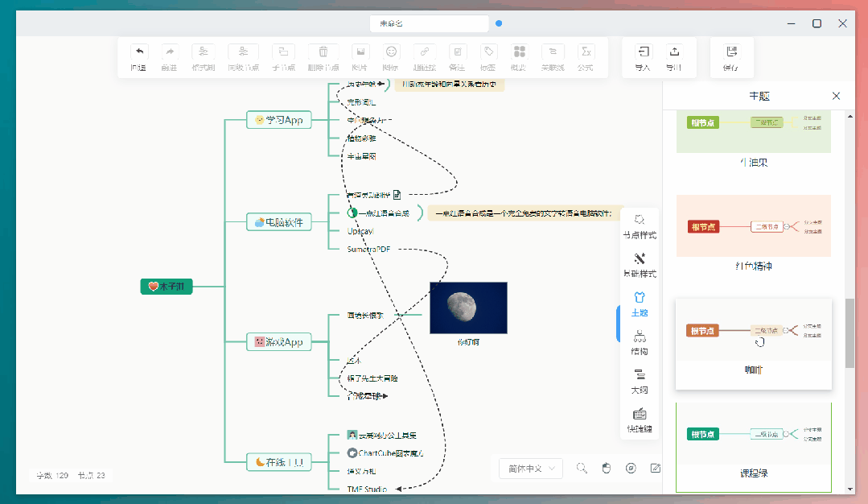868x504 pixels.
Task: Select the 咖啡 theme thumbnail
Action: [753, 331]
